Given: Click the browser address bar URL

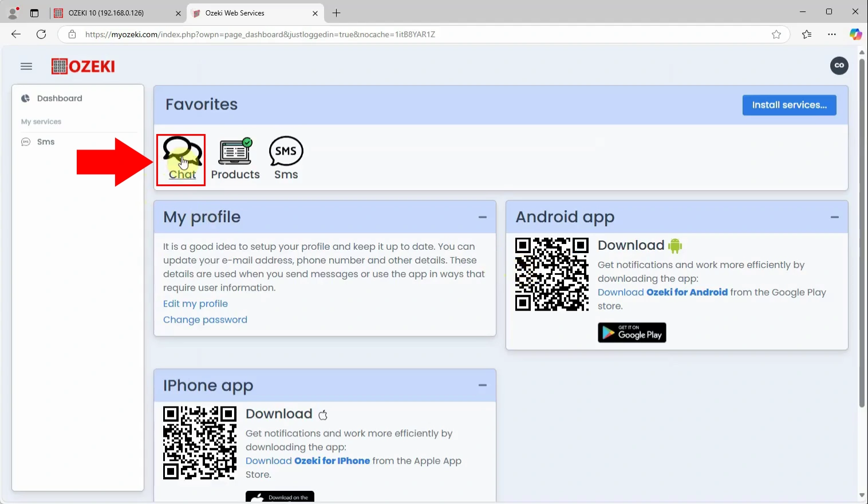Looking at the screenshot, I should click(x=260, y=34).
